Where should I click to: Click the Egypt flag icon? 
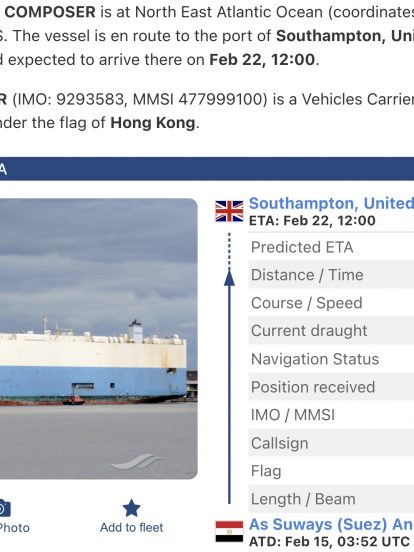coord(229,532)
